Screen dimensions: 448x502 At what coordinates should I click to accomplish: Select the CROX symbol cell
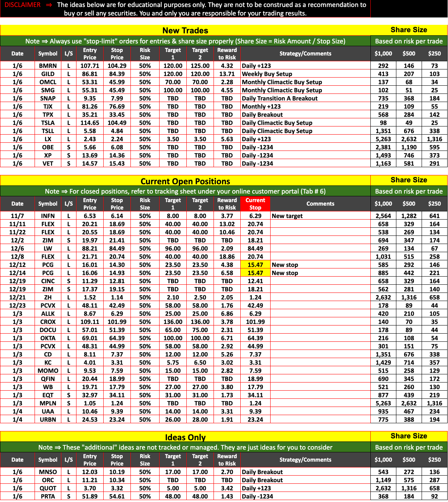coord(48,322)
